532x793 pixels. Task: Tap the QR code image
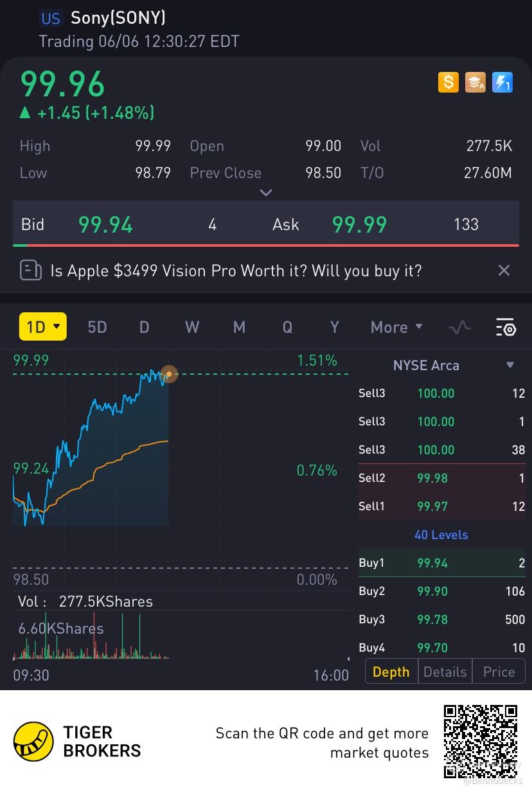click(481, 741)
